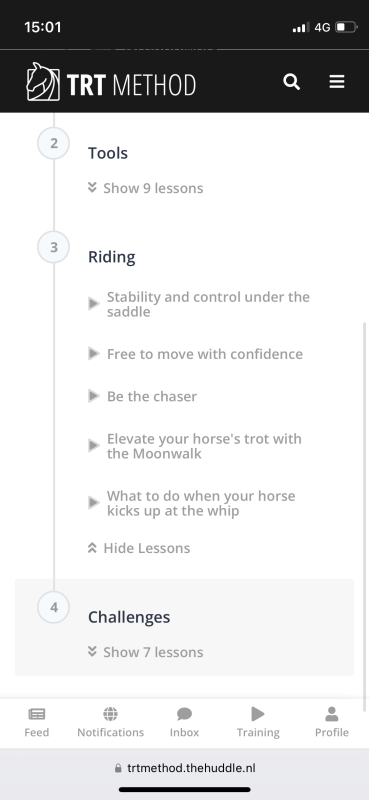Screen dimensions: 369x800
Task: Go to the Training play icon
Action: pos(258,714)
